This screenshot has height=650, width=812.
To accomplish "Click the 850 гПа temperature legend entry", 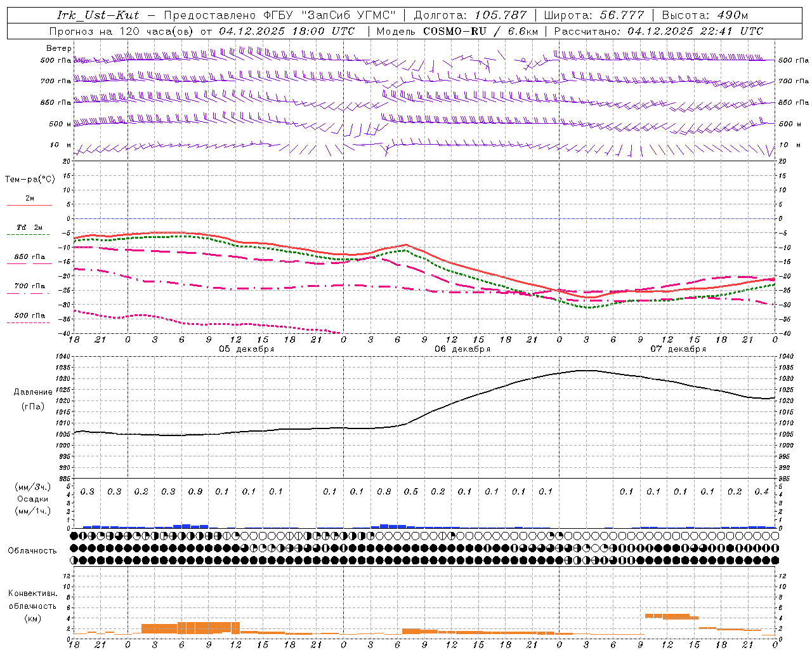I will [x=29, y=259].
